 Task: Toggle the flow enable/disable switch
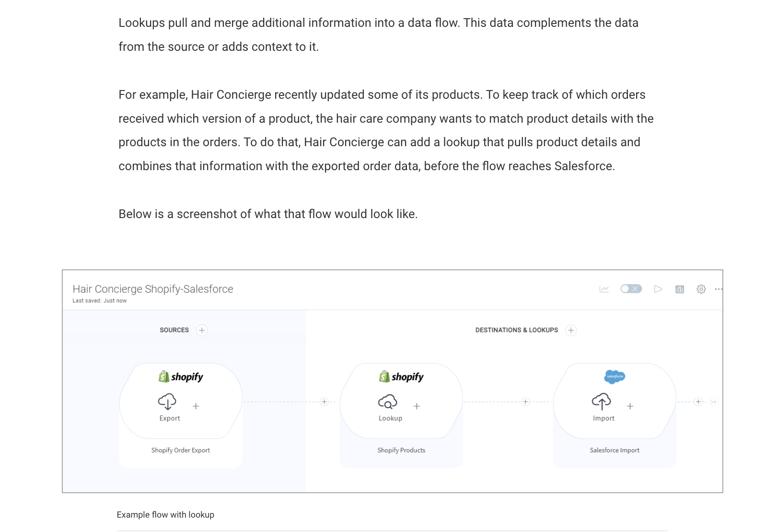pyautogui.click(x=631, y=289)
